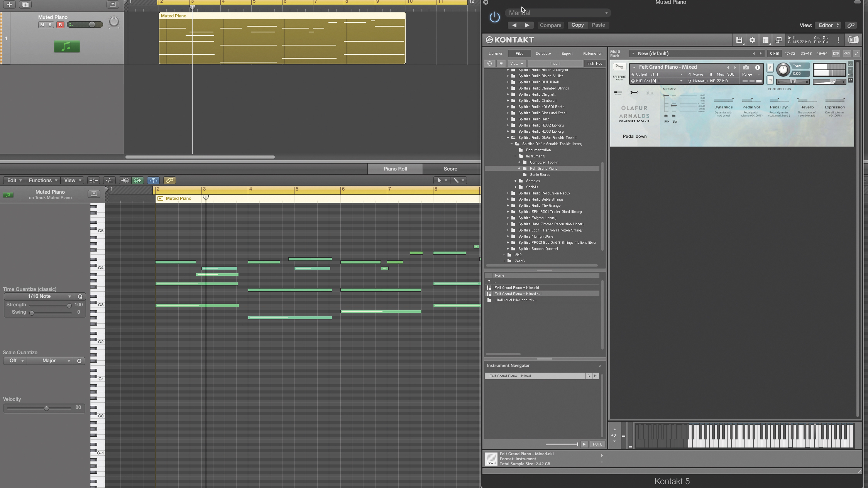Show automation button in piano roll toolbar

tap(110, 180)
